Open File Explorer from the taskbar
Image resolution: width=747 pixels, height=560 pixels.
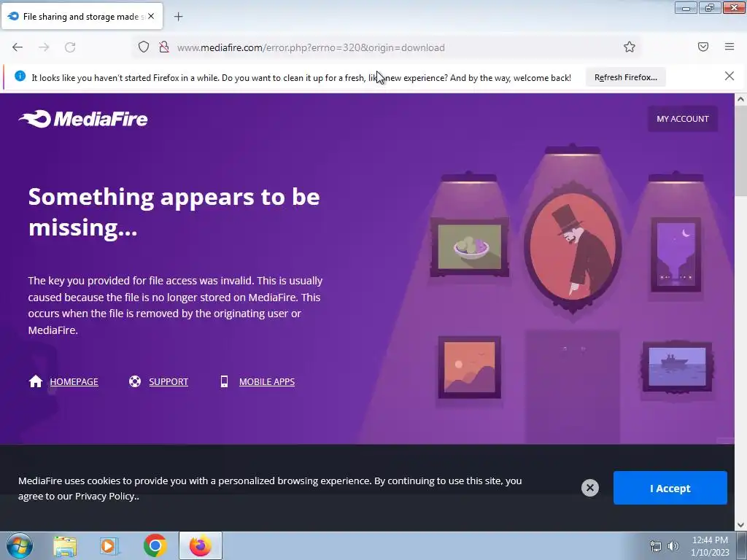click(x=65, y=546)
